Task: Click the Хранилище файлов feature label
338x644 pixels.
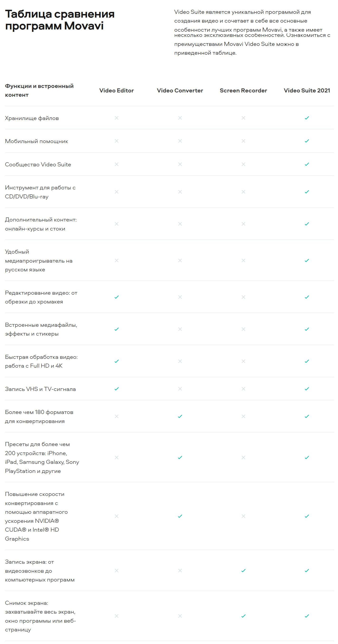Action: pyautogui.click(x=32, y=118)
